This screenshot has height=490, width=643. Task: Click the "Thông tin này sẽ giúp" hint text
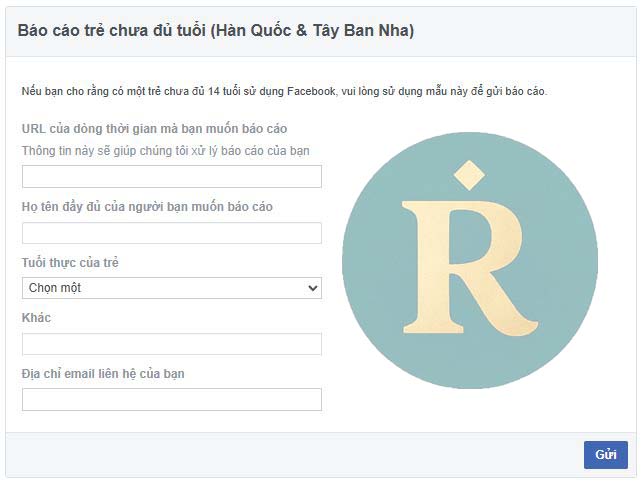click(166, 151)
